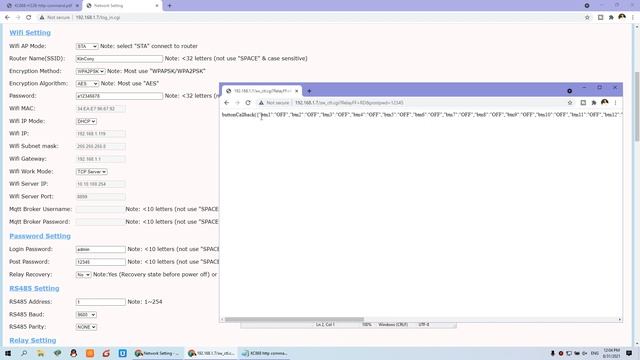Open the Wifi AP Mode dropdown
This screenshot has width=640, height=360.
pos(87,46)
